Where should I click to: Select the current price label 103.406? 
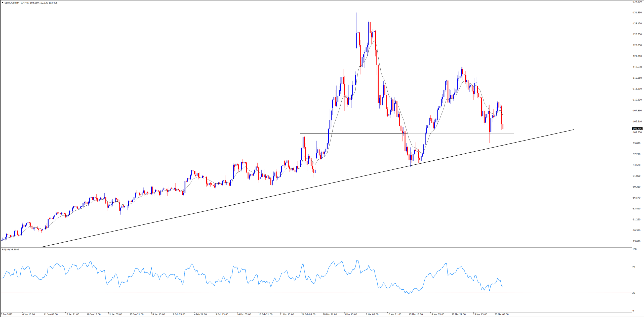pos(637,129)
